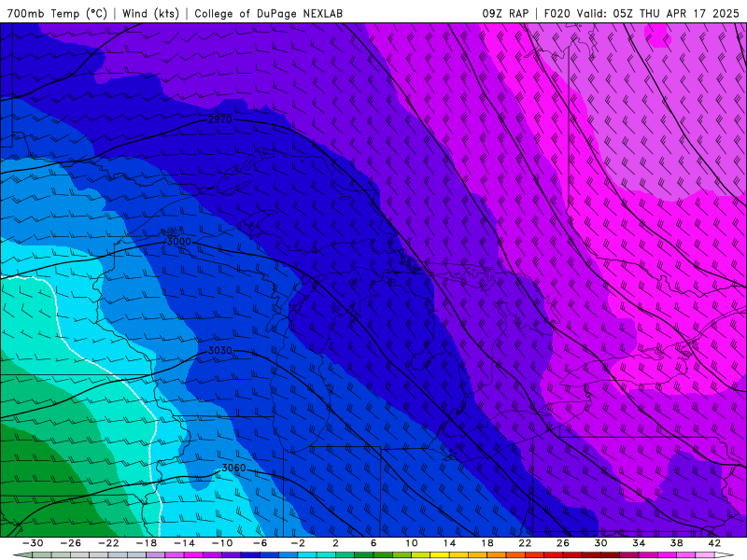Click the −22 color scale label
The image size is (747, 560).
click(x=108, y=543)
